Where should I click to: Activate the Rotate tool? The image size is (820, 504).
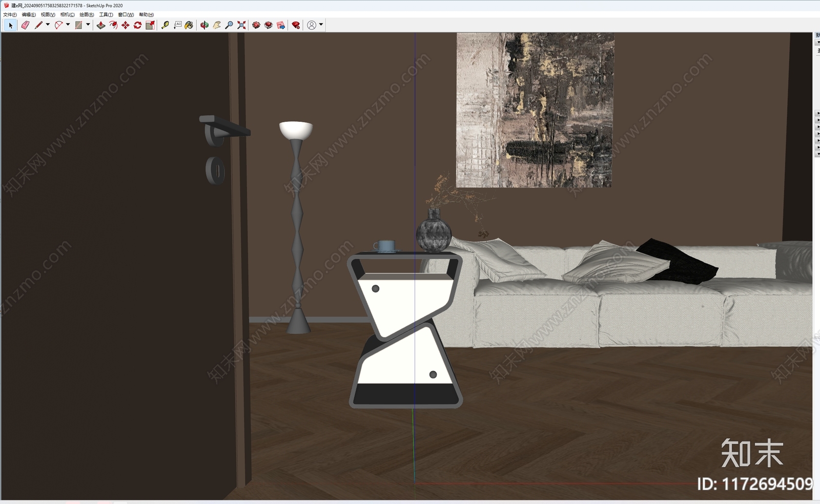click(x=138, y=25)
